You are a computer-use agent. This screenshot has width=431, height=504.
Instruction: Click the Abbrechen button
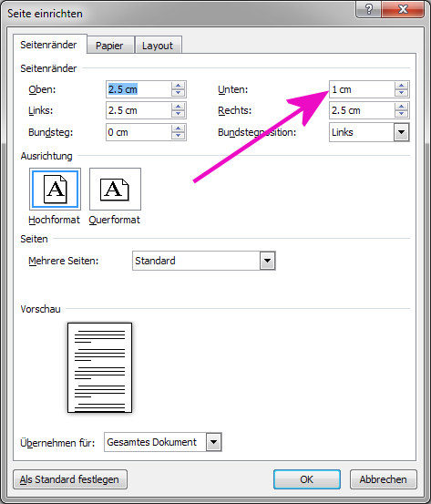pos(383,479)
